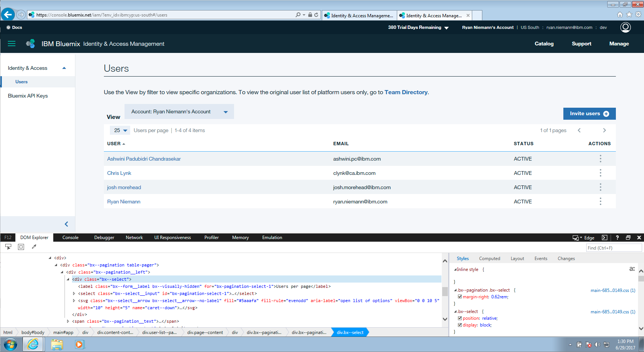644x352 pixels.
Task: Sort table by USER column header
Action: (116, 144)
